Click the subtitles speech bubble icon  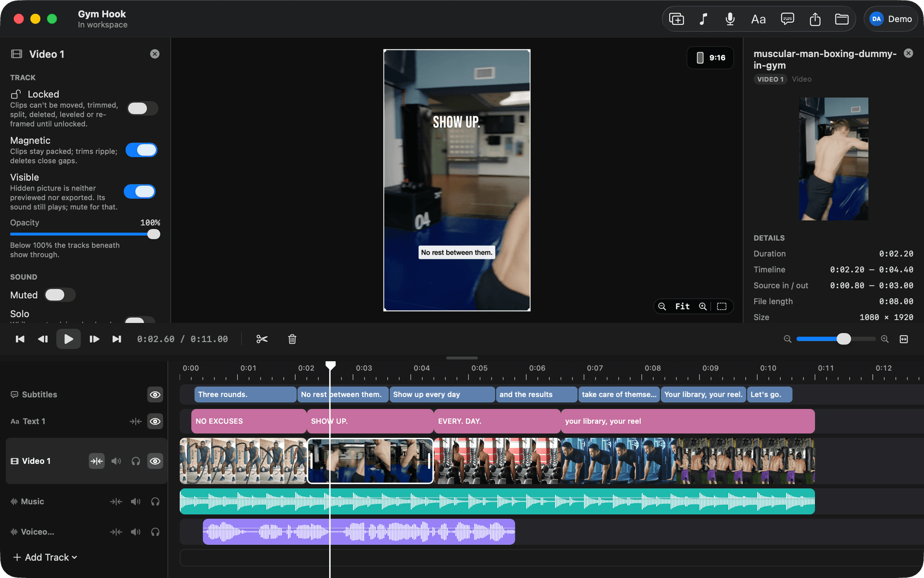(x=787, y=19)
